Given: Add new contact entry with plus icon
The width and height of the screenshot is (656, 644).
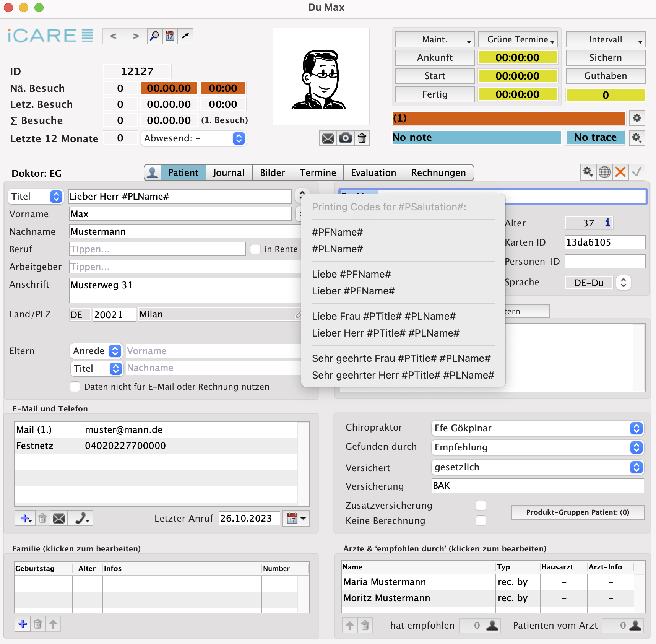Looking at the screenshot, I should [x=25, y=519].
